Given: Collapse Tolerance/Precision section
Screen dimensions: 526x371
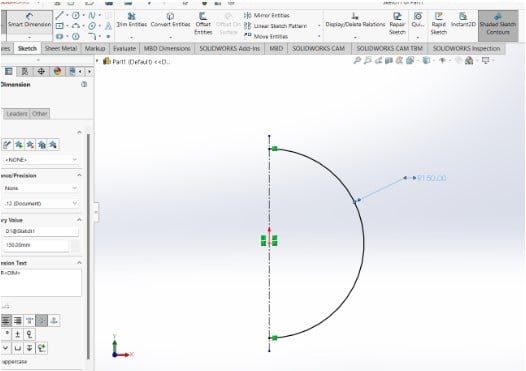Looking at the screenshot, I should 79,175.
